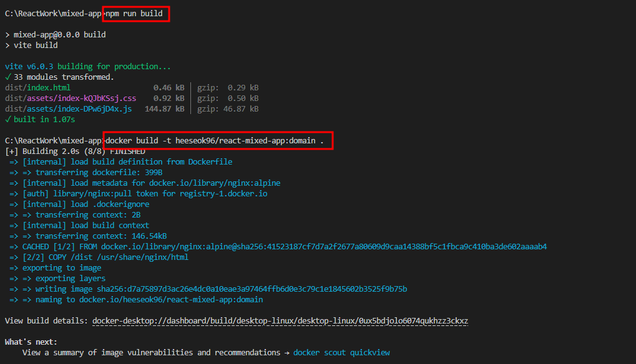
Task: Click '33 modules transformed.' line
Action: point(60,77)
